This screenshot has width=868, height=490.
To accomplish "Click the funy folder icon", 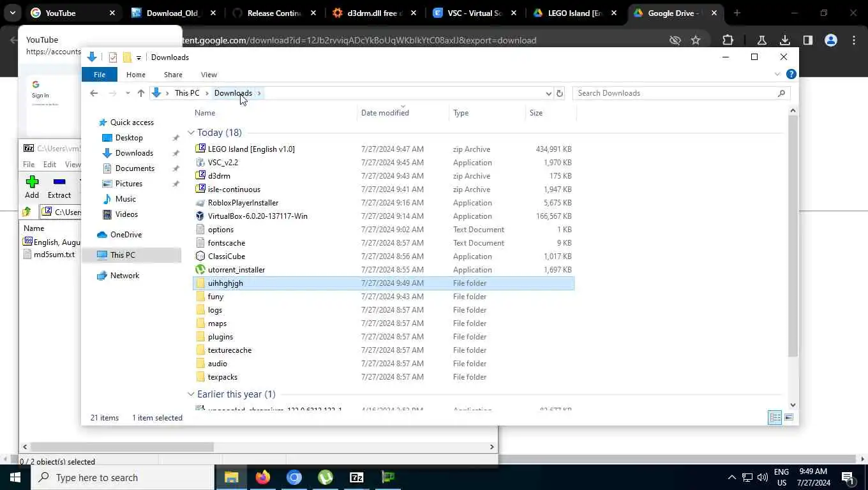I will click(200, 296).
